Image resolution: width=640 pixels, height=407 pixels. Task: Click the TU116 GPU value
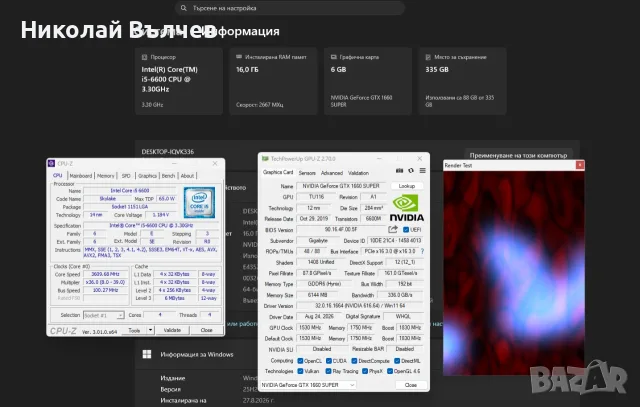[316, 197]
